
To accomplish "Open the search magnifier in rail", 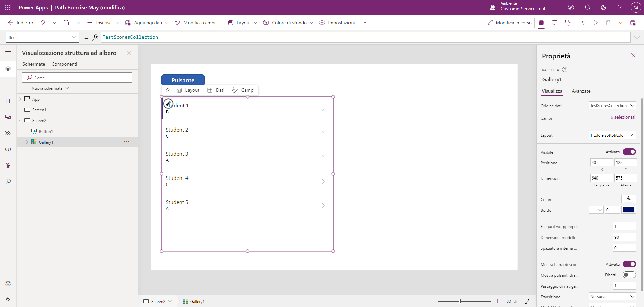I will [8, 181].
